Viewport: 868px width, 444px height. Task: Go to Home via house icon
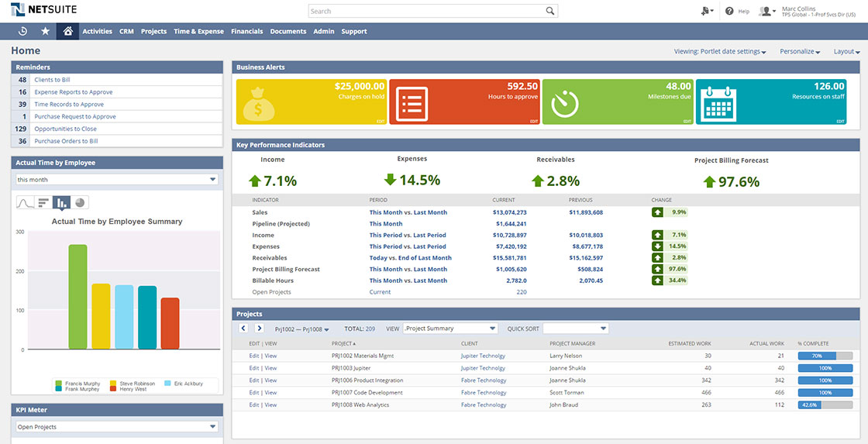click(x=67, y=32)
